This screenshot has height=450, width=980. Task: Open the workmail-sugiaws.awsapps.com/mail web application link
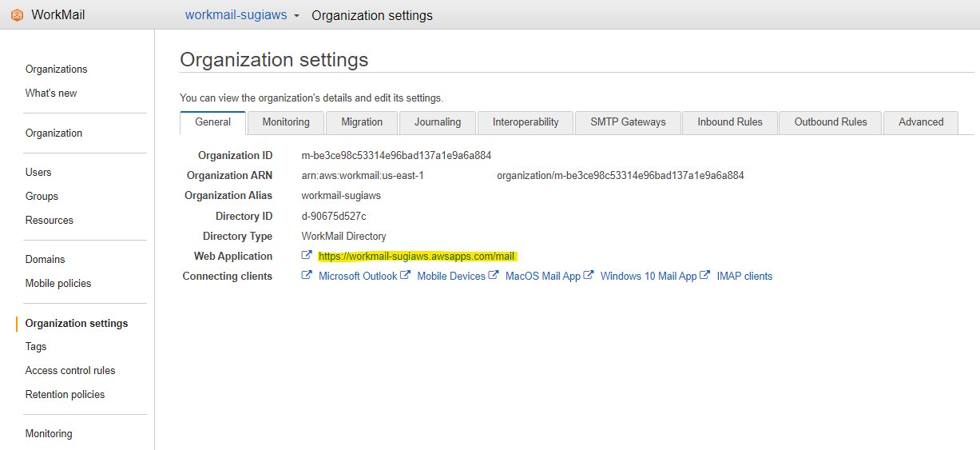click(x=416, y=257)
